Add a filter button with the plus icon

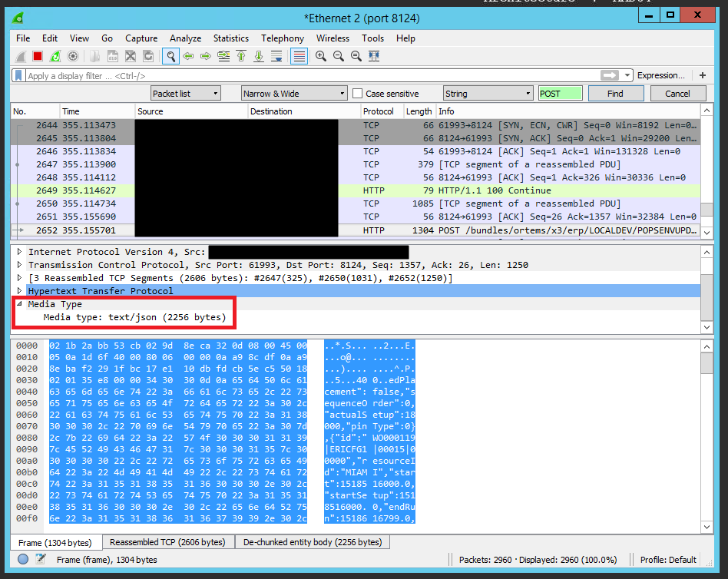pyautogui.click(x=703, y=75)
